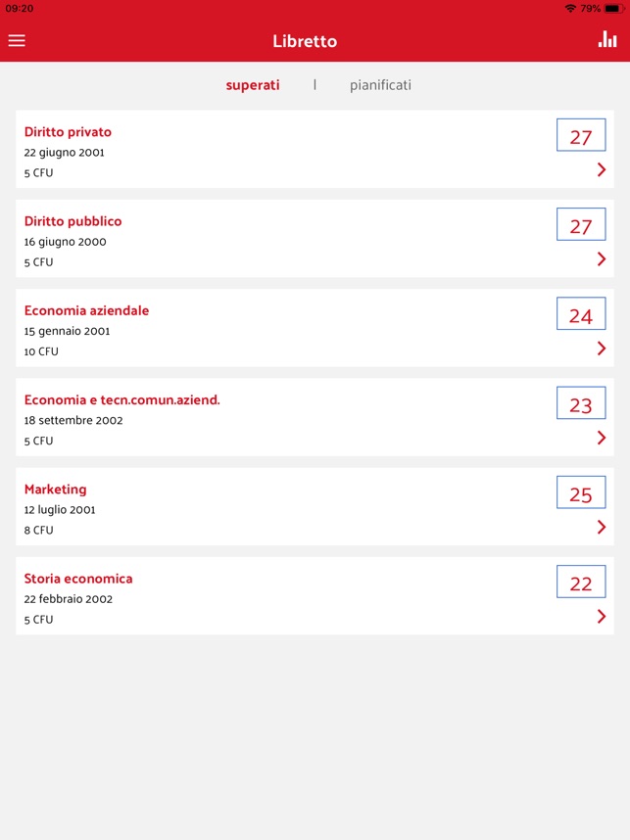Expand Diritto pubblico details chevron

(x=602, y=259)
